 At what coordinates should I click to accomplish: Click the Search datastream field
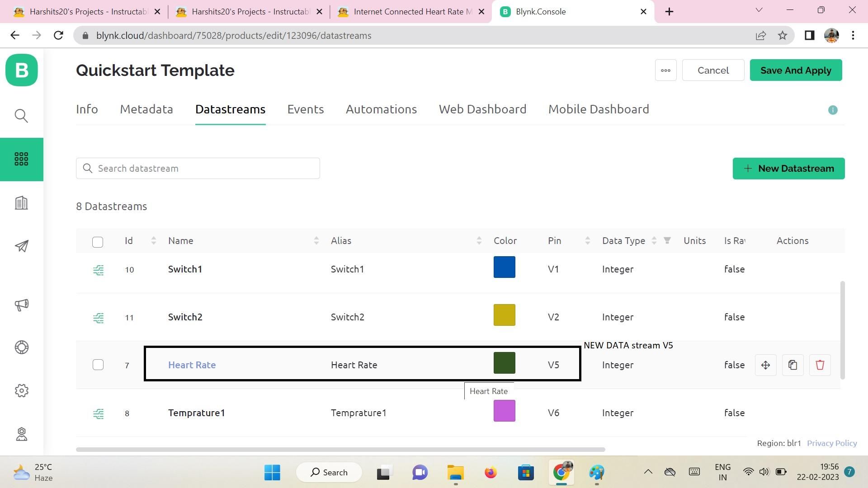pyautogui.click(x=198, y=169)
